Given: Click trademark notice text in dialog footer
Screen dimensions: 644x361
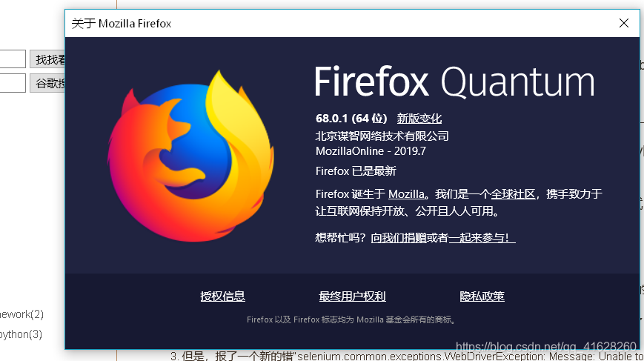Looking at the screenshot, I should point(352,319).
